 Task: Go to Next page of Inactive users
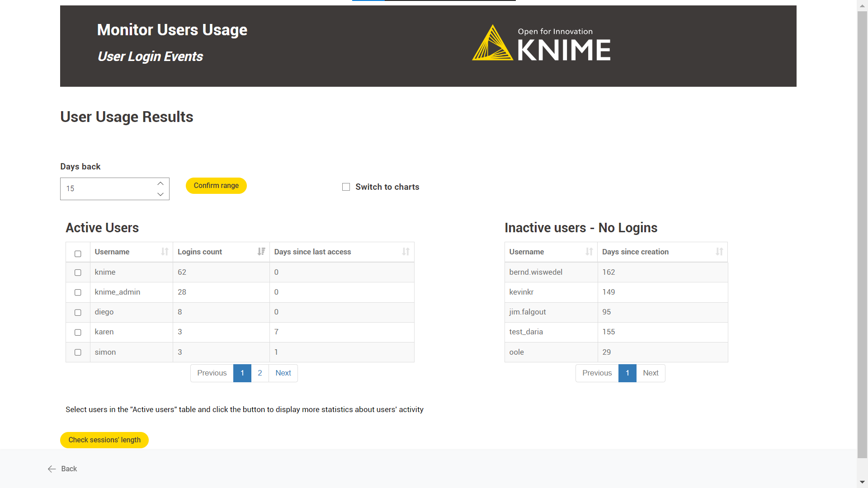[x=651, y=373]
